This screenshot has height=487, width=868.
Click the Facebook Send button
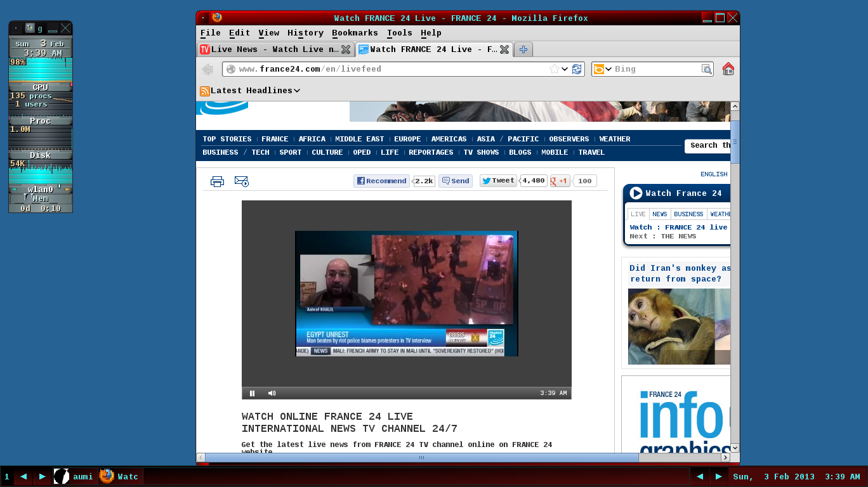click(x=456, y=181)
